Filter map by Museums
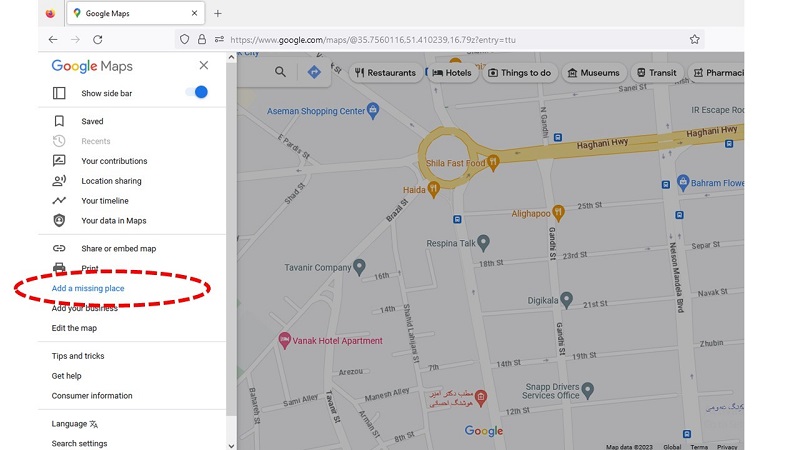This screenshot has height=450, width=800. pos(593,73)
